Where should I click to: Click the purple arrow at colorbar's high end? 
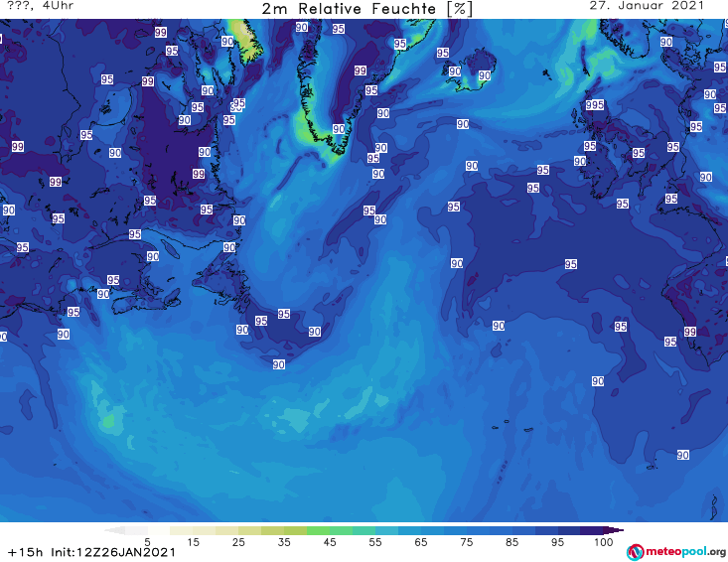[x=614, y=530]
